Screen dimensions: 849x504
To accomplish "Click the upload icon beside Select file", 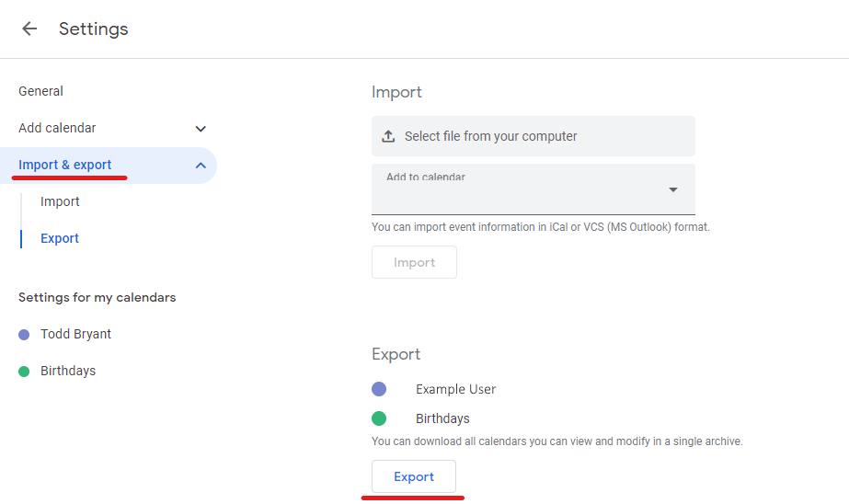I will click(388, 136).
